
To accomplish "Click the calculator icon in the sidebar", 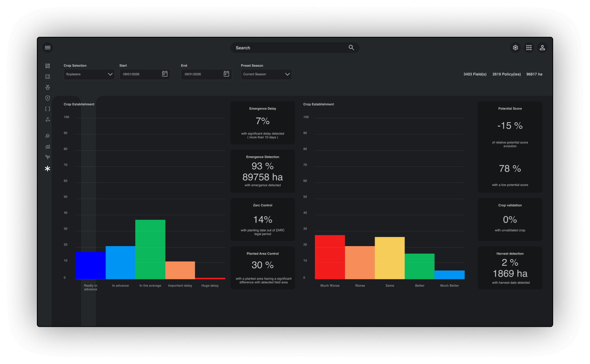I will pos(48,77).
